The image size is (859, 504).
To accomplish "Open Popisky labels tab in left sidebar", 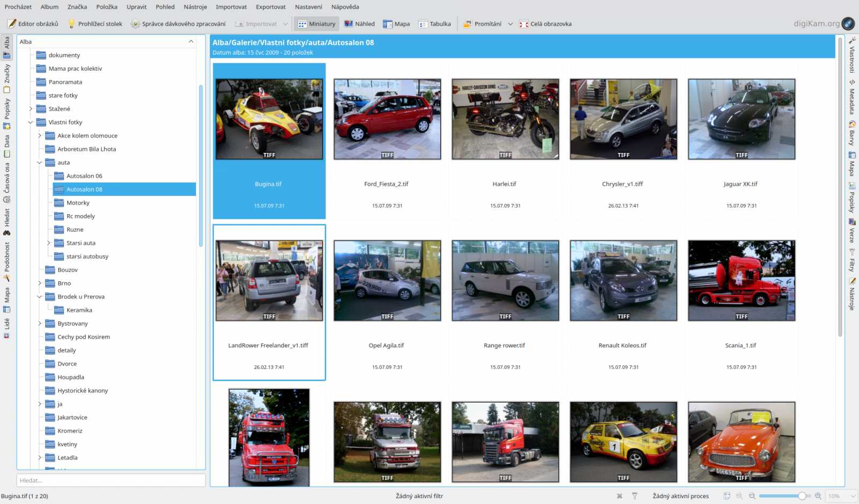I will pos(6,114).
